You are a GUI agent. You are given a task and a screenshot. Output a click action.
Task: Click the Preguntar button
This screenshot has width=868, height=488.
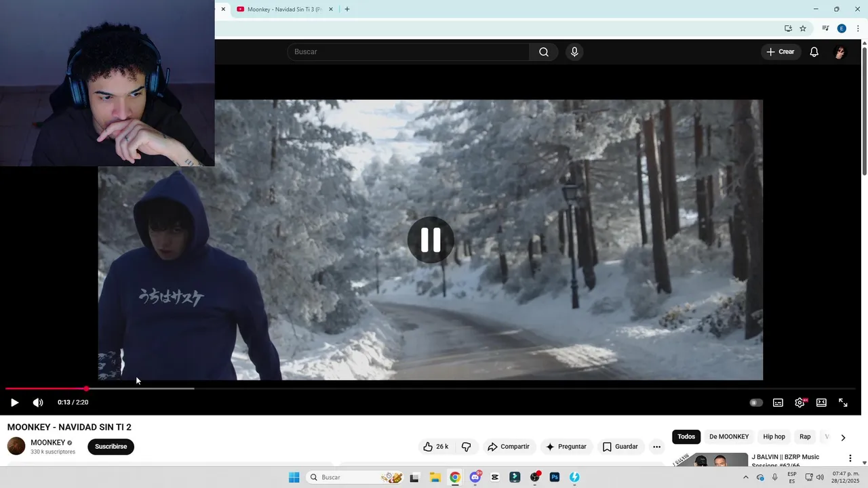click(x=566, y=447)
